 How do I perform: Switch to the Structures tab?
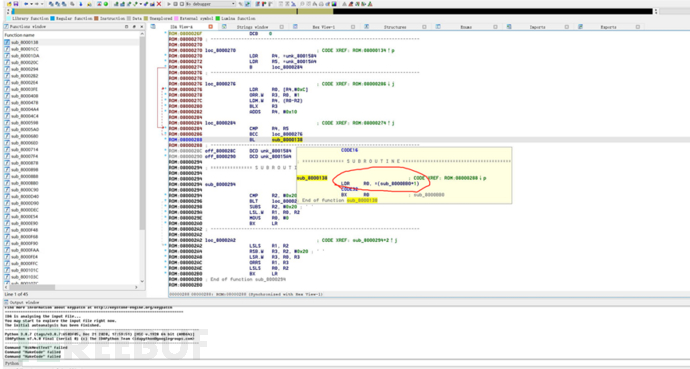(395, 27)
